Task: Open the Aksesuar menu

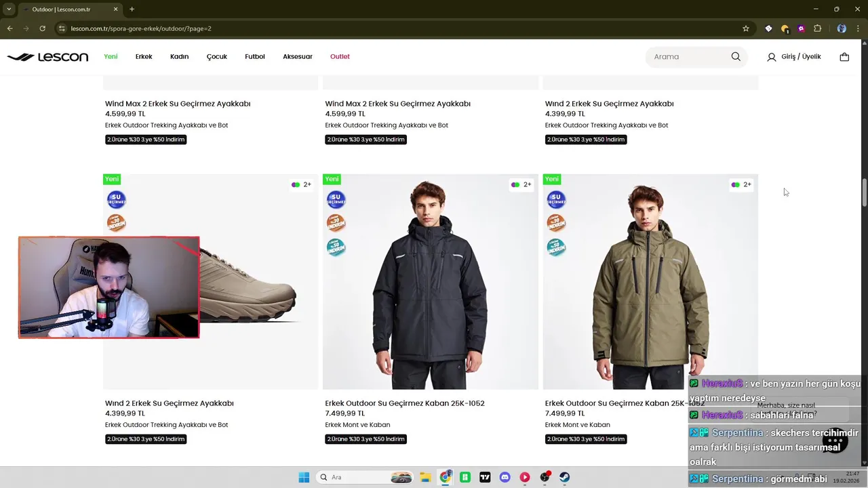Action: click(x=298, y=57)
